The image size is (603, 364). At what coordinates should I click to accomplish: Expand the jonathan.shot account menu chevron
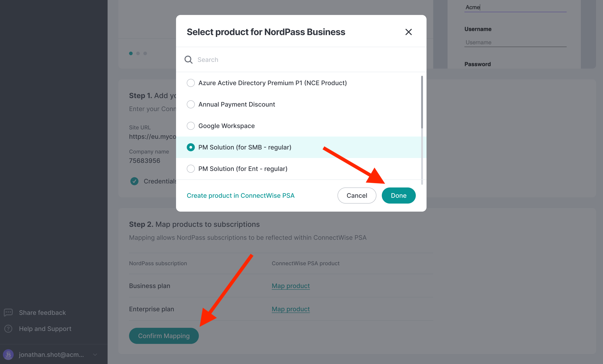(95, 354)
